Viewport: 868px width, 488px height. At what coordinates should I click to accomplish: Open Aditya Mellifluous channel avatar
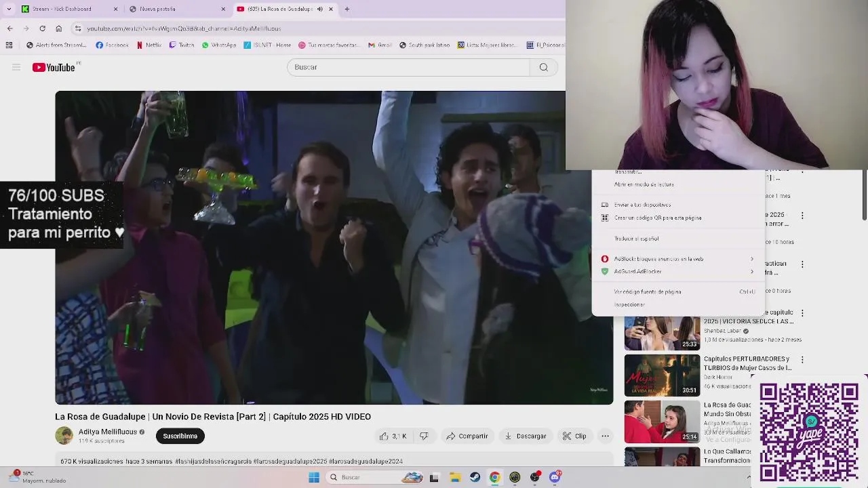coord(64,435)
